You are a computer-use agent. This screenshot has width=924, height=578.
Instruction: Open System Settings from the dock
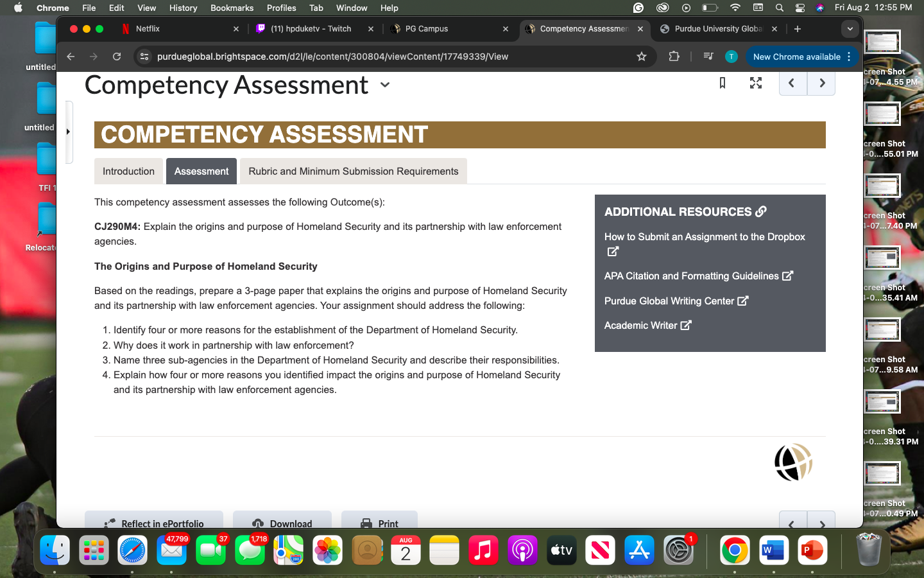pyautogui.click(x=678, y=550)
